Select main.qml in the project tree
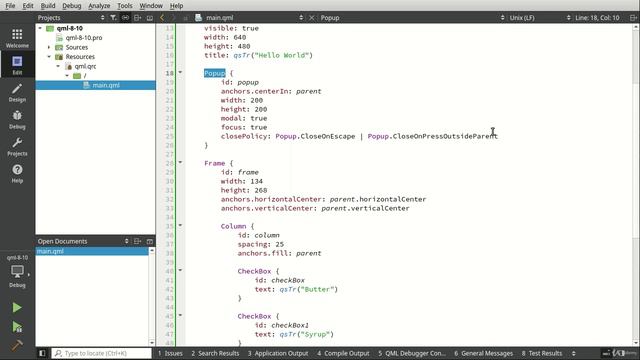Viewport: 640px width, 360px height. point(96,85)
